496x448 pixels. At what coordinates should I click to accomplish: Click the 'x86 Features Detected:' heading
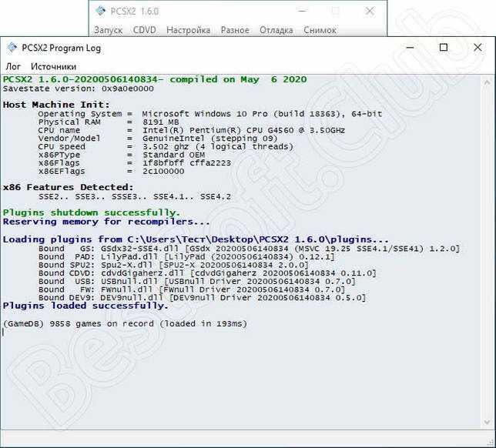pyautogui.click(x=68, y=187)
